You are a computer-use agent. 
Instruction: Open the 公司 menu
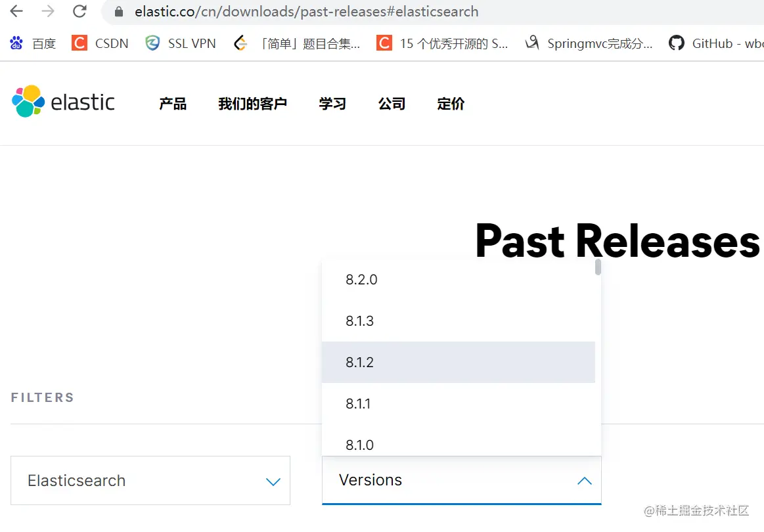pos(392,104)
